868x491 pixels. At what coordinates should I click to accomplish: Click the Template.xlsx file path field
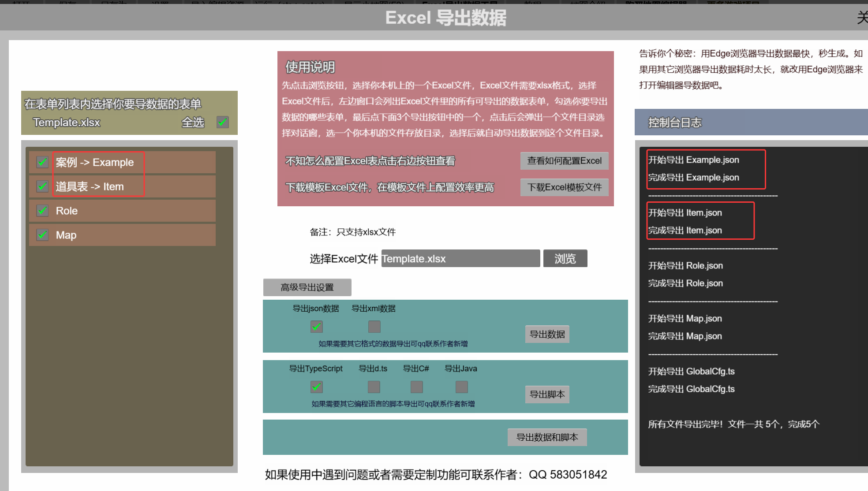[x=460, y=258]
